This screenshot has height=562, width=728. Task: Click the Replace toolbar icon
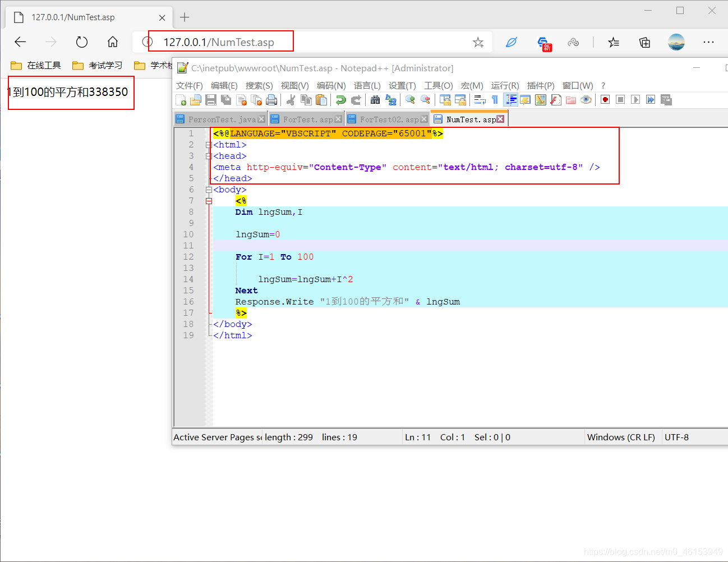tap(391, 100)
